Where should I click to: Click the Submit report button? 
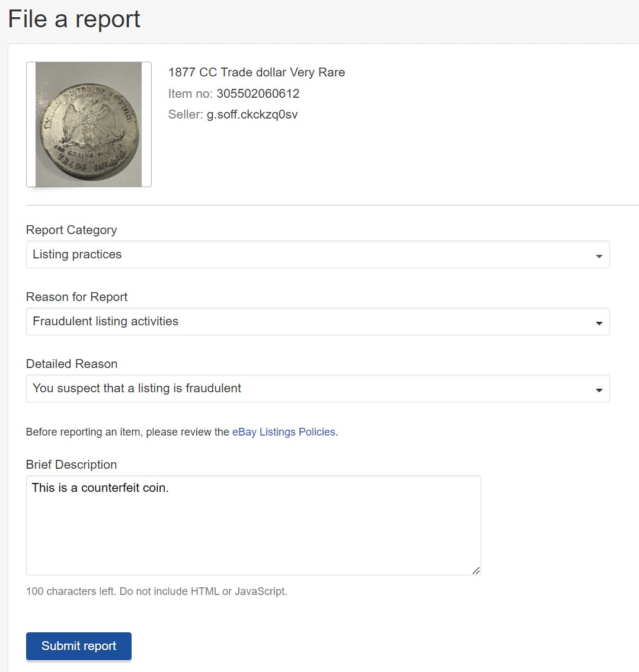[x=79, y=646]
